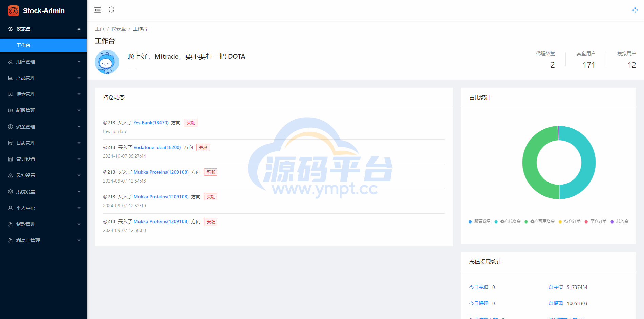Expand the 风控设置 menu chevron
This screenshot has width=644, height=319.
[79, 175]
